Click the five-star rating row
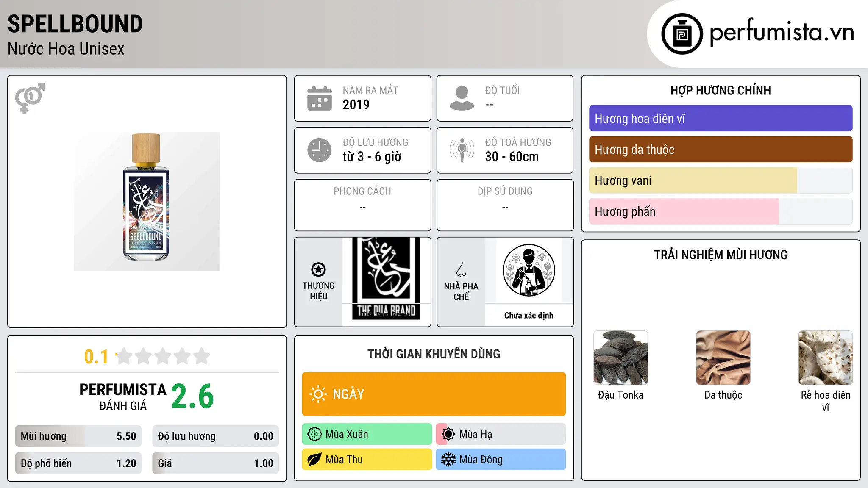 pos(163,356)
